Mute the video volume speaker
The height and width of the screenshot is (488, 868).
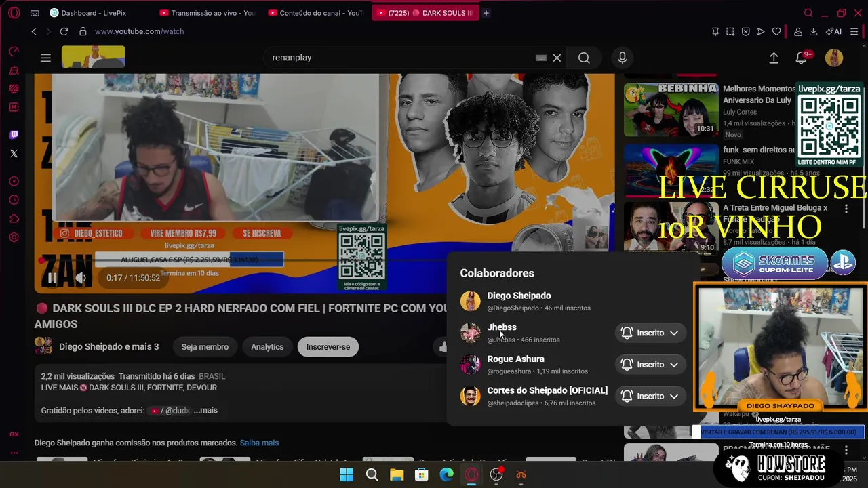(x=81, y=277)
